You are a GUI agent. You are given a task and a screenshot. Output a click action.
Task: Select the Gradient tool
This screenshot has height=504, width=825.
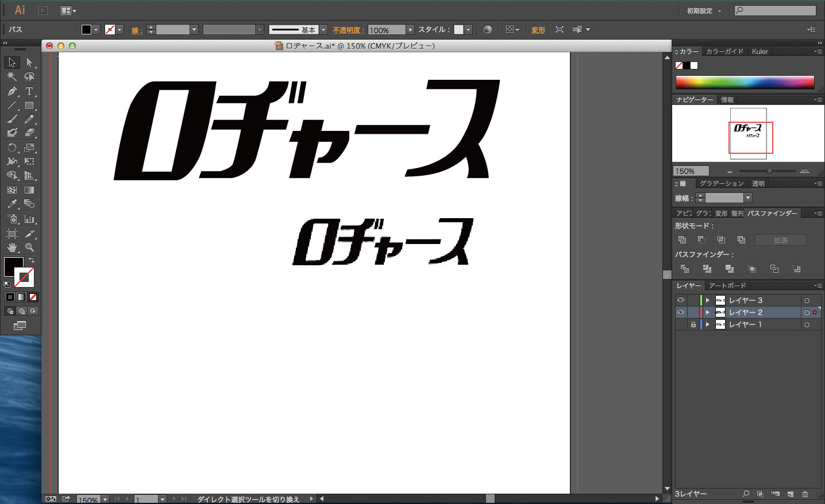pyautogui.click(x=29, y=190)
